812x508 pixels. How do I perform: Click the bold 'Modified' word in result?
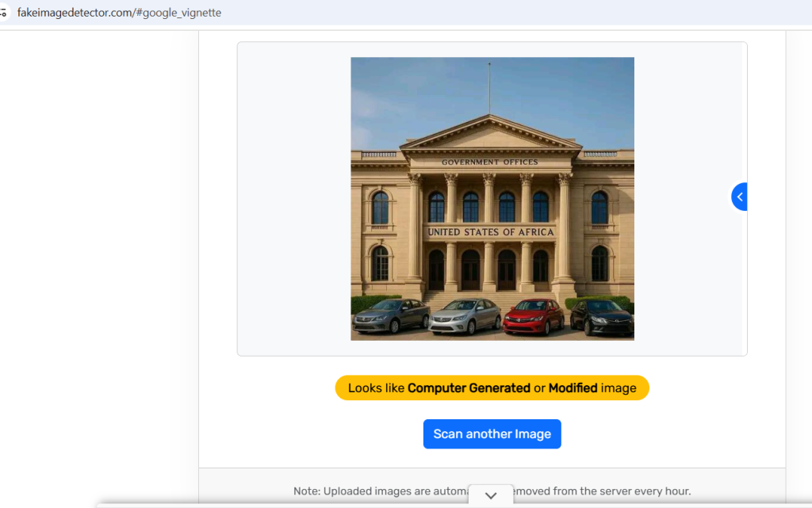point(573,388)
